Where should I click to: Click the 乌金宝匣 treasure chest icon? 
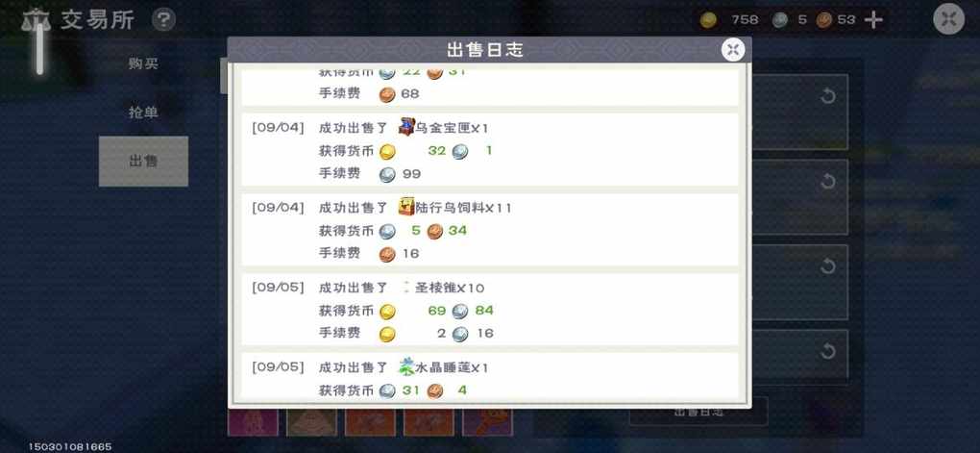click(406, 126)
